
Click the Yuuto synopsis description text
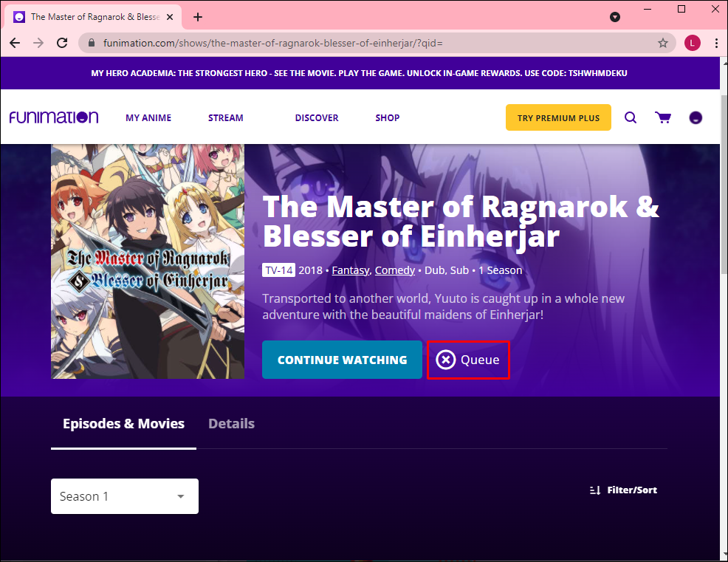coord(444,306)
